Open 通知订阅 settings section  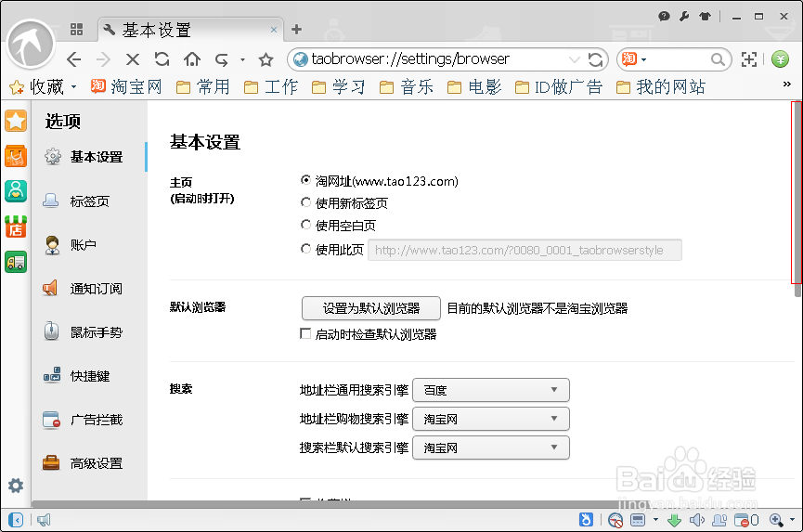pyautogui.click(x=90, y=289)
